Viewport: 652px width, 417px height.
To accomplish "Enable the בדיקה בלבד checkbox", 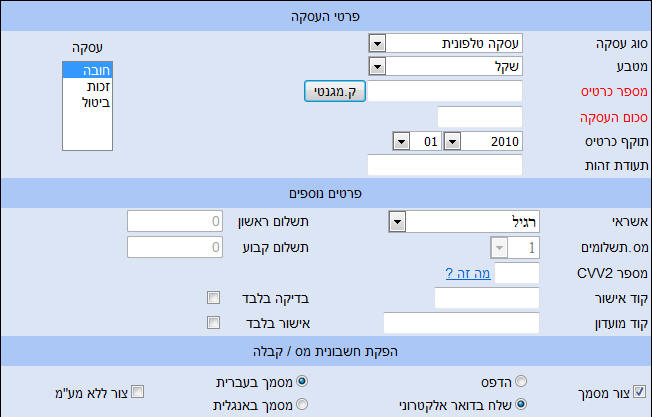I will (x=213, y=297).
